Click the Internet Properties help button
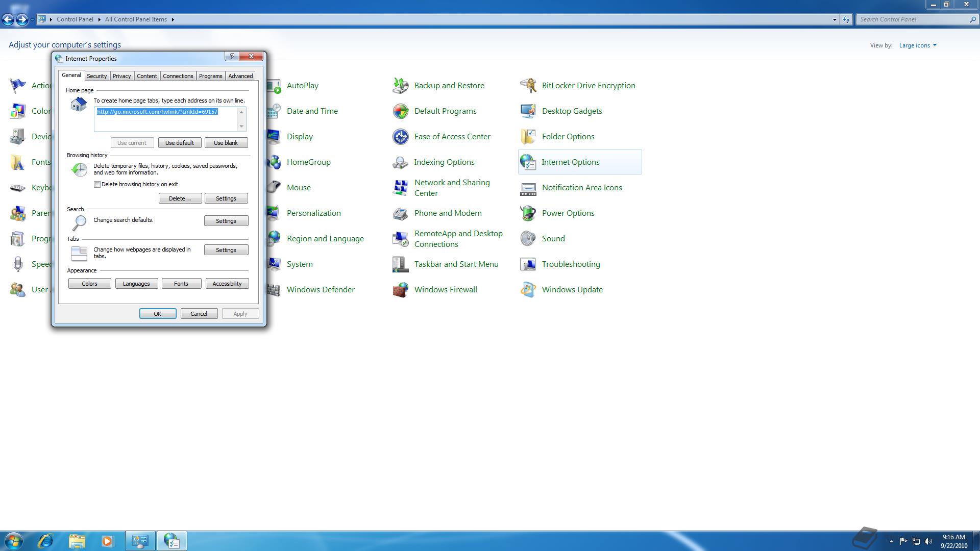Screen dimensions: 980x551 pyautogui.click(x=232, y=56)
